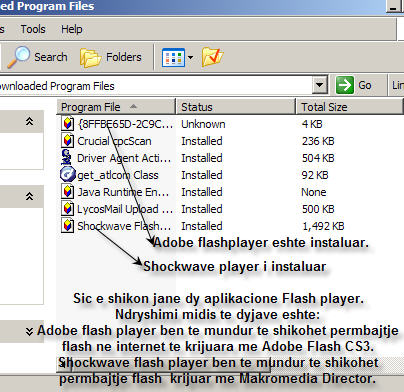Click the Unknown status cell
The width and height of the screenshot is (404, 392).
click(x=203, y=124)
